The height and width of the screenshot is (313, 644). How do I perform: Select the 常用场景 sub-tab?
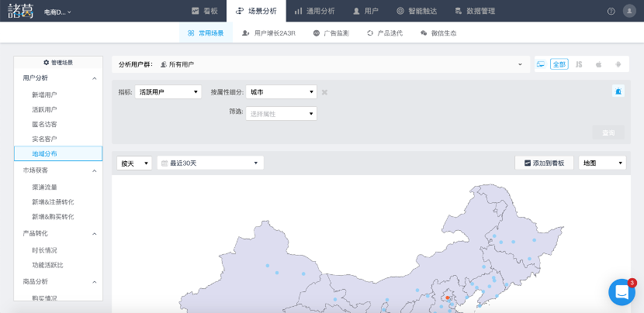tap(206, 33)
